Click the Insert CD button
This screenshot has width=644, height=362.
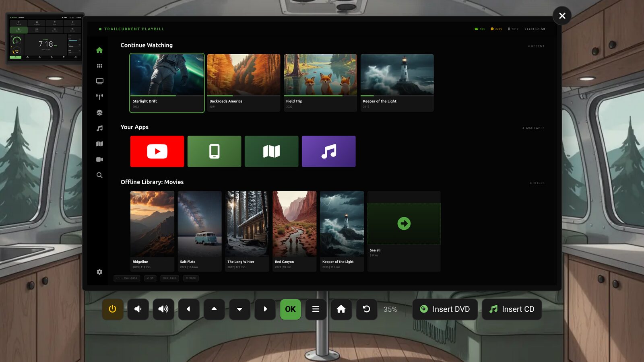click(x=512, y=309)
